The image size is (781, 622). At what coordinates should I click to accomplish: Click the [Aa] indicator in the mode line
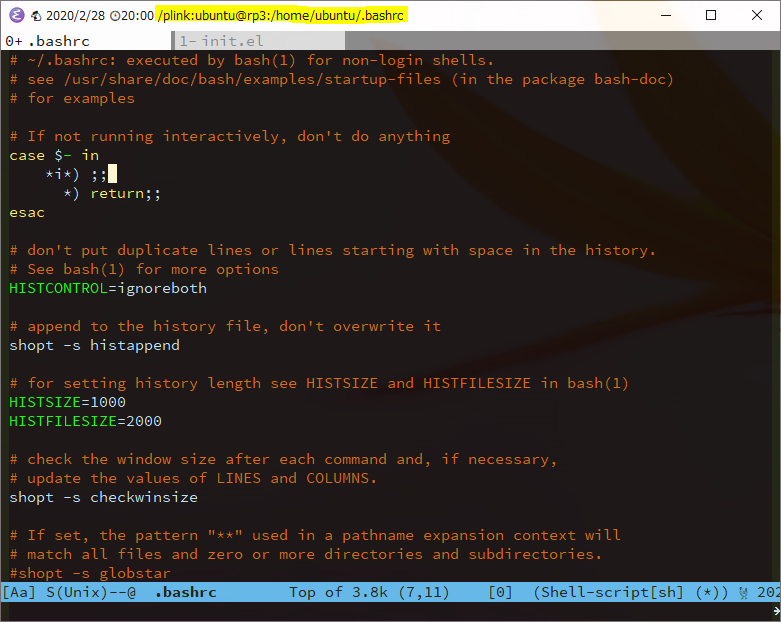tap(19, 592)
